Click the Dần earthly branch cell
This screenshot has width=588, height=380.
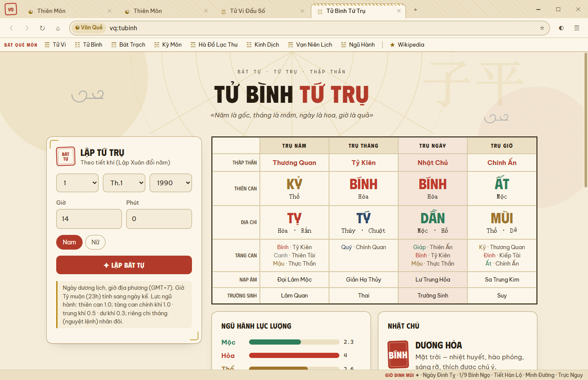coord(433,222)
